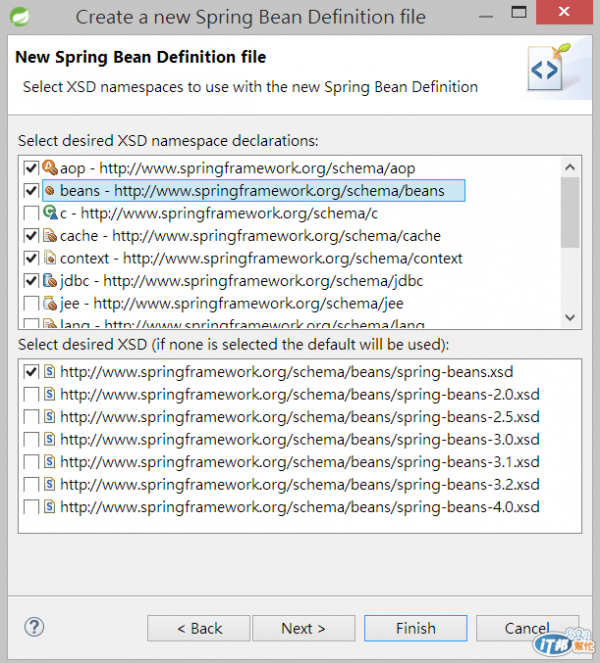Click the spring-beans-2.0.xsd file icon
The width and height of the screenshot is (600, 663).
(50, 394)
